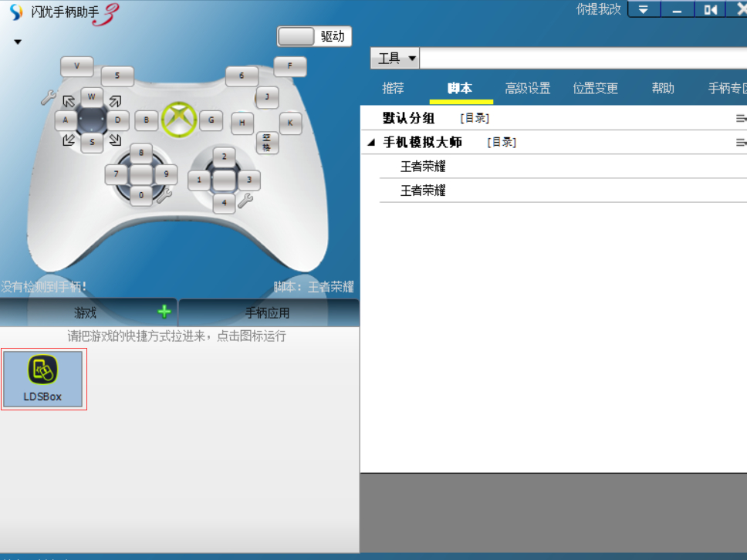The width and height of the screenshot is (747, 560).
Task: Select the K face button
Action: pos(290,123)
